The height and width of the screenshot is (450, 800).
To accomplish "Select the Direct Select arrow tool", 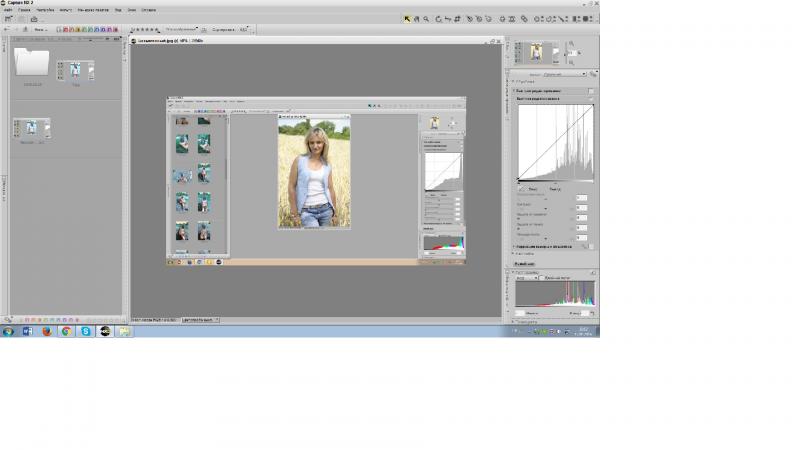I will (x=407, y=19).
